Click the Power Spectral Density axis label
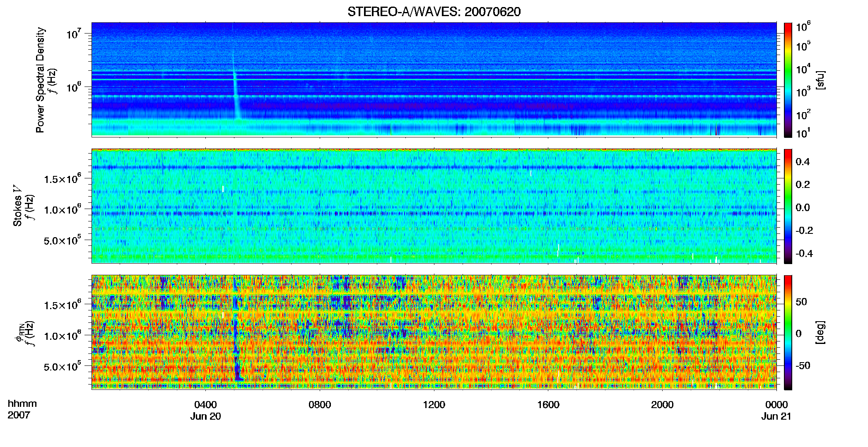 [x=41, y=80]
